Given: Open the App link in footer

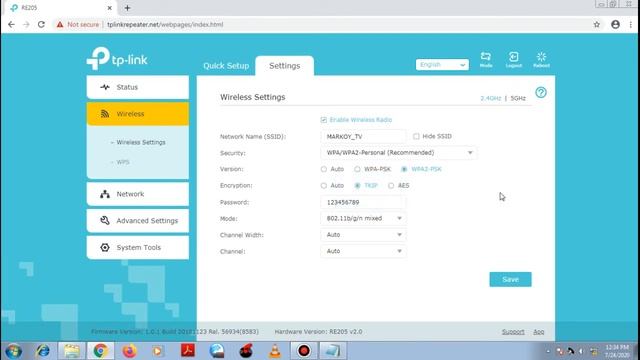Looking at the screenshot, I should tap(538, 332).
